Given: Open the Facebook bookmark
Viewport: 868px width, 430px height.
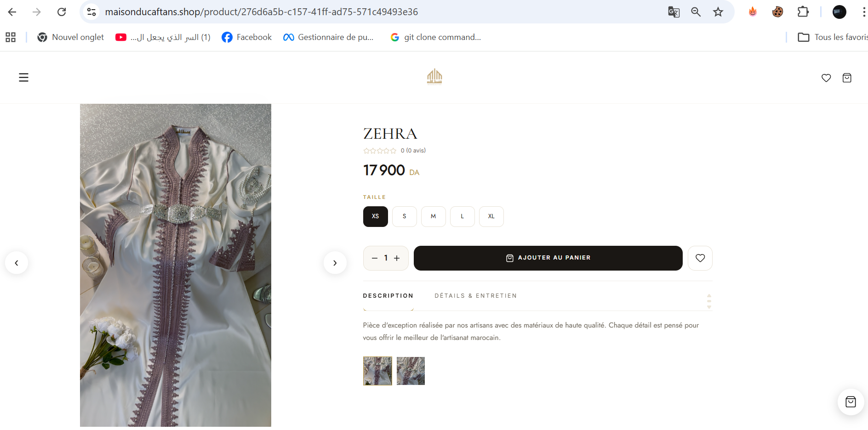Looking at the screenshot, I should point(246,37).
